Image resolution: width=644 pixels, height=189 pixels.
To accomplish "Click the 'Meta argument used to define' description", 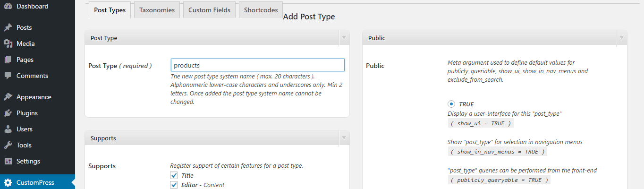I will pos(517,71).
